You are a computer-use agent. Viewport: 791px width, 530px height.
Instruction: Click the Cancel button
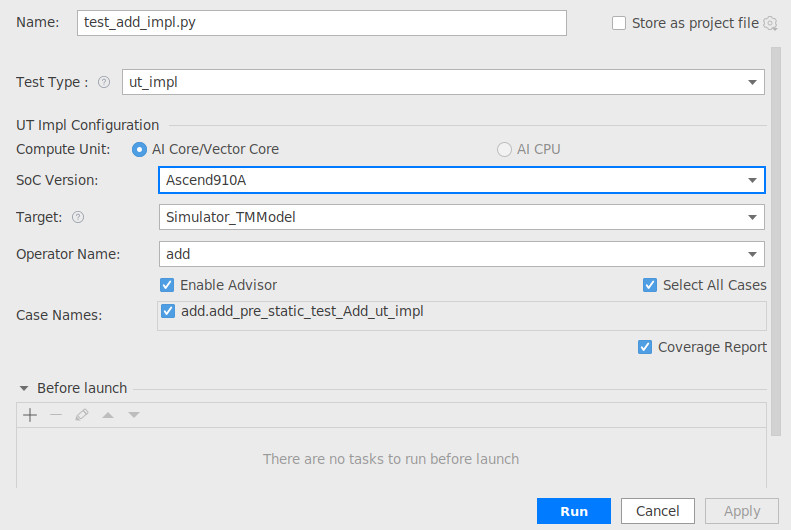coord(657,511)
